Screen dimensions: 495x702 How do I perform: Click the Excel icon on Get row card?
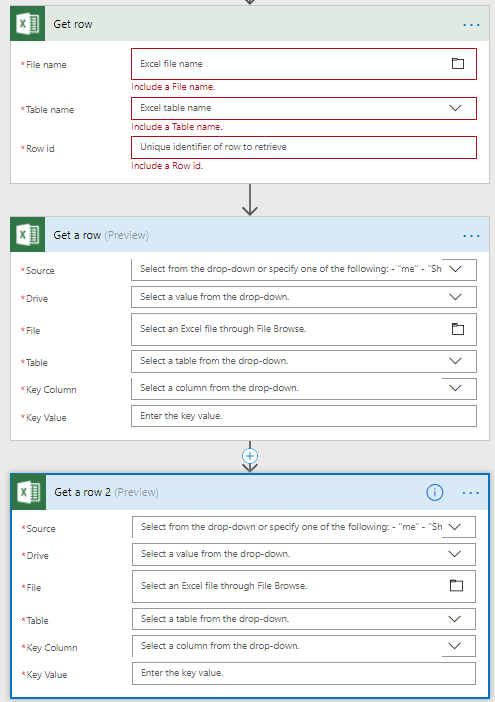(x=28, y=23)
